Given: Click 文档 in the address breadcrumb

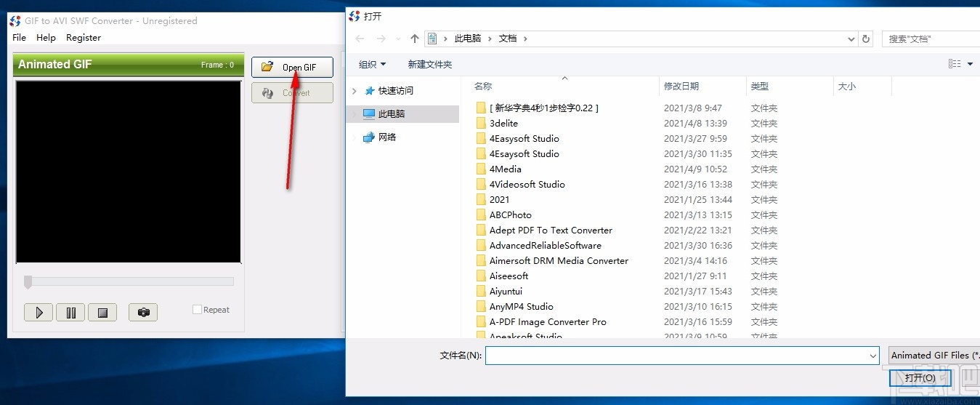Looking at the screenshot, I should click(x=508, y=39).
